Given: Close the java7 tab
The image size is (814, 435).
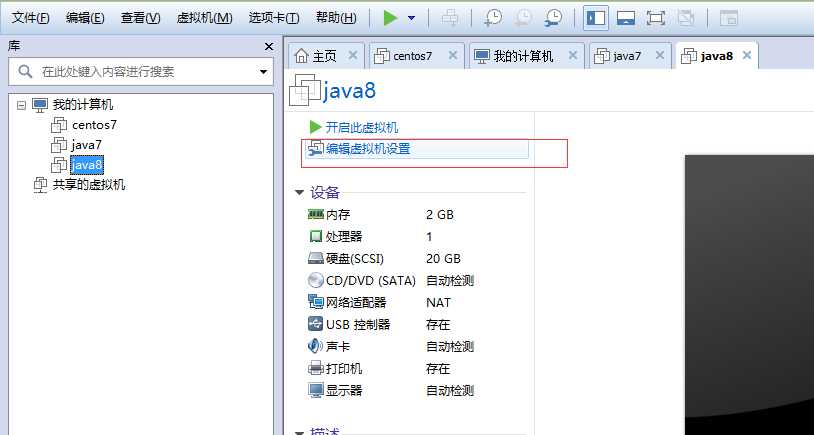Looking at the screenshot, I should click(660, 55).
